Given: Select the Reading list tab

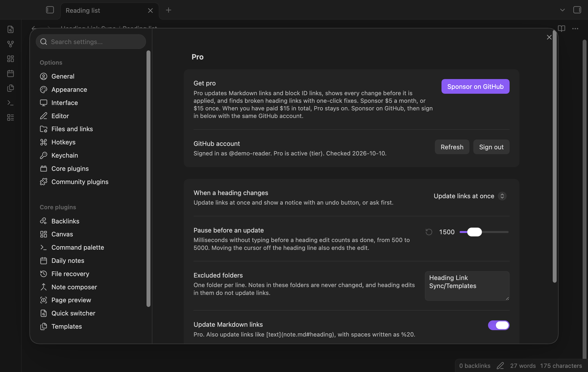Looking at the screenshot, I should [109, 10].
